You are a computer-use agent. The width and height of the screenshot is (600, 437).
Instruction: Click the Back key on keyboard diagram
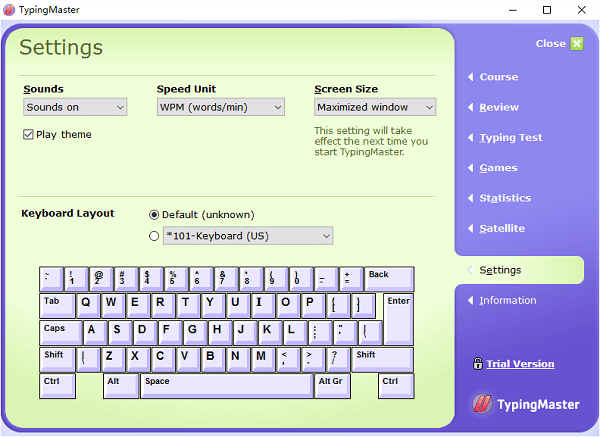pyautogui.click(x=388, y=278)
